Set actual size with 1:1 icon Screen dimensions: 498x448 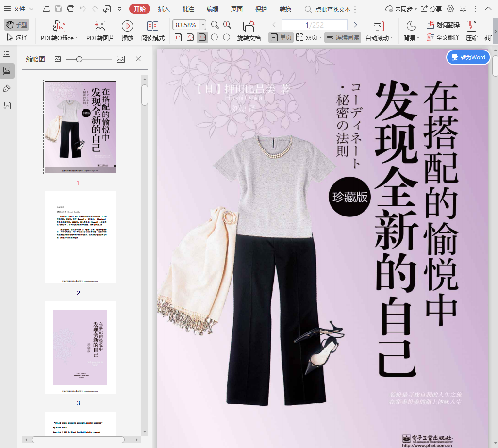pyautogui.click(x=178, y=37)
